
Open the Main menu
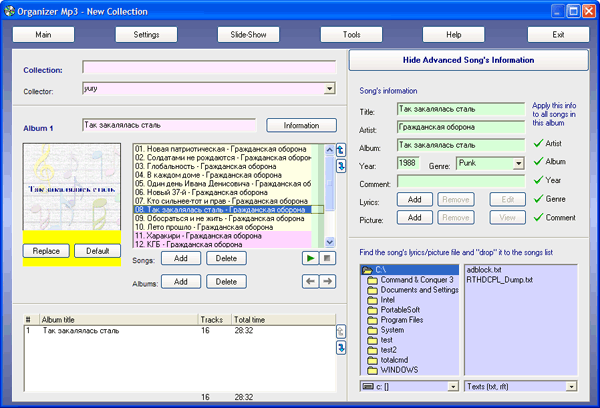click(43, 34)
